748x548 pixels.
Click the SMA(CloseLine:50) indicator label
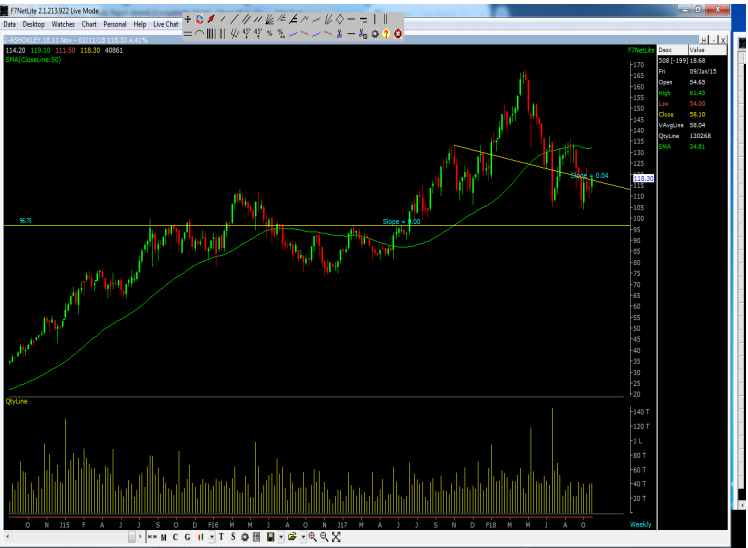tap(33, 60)
